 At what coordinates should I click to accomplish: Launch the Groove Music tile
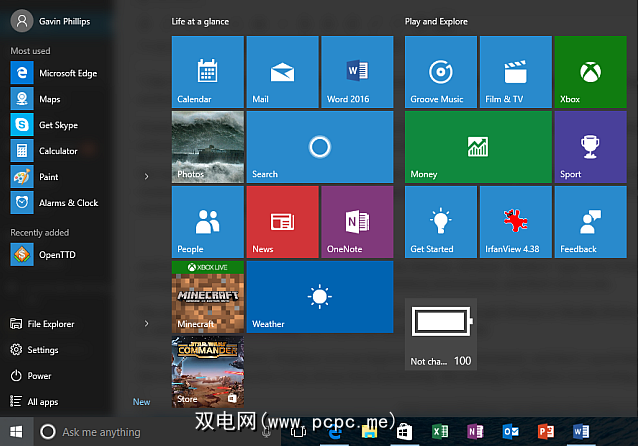pos(441,71)
